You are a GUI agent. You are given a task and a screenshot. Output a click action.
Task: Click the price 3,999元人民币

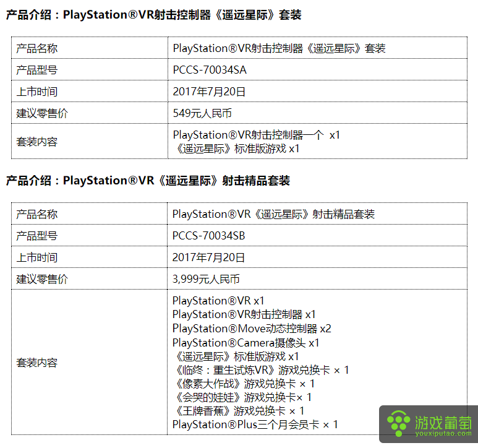tap(206, 279)
